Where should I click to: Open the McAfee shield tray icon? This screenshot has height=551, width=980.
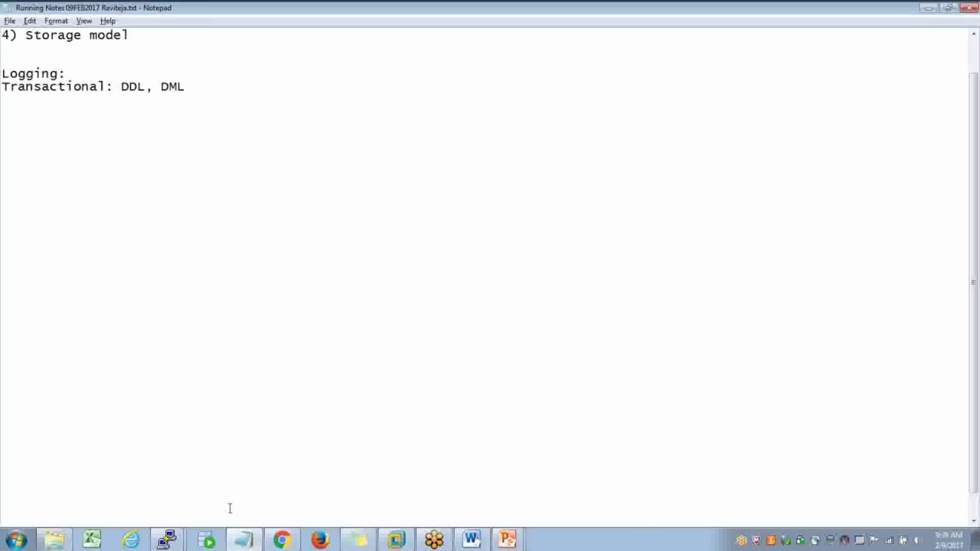[756, 540]
